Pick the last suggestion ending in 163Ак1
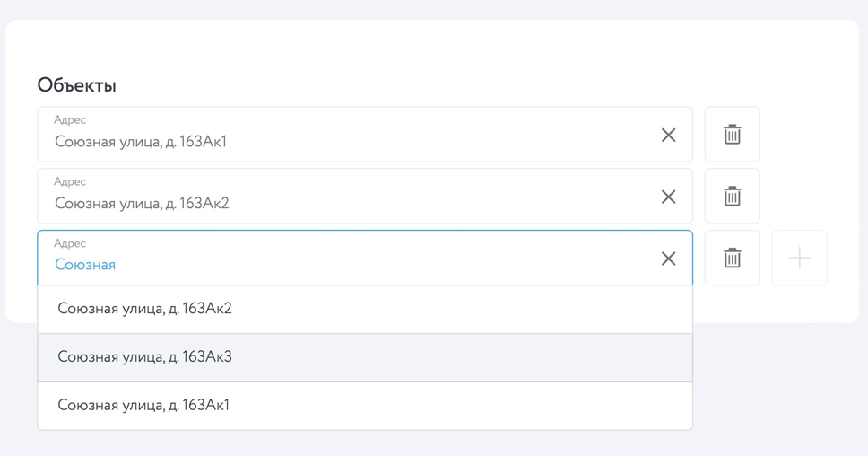 pyautogui.click(x=143, y=406)
